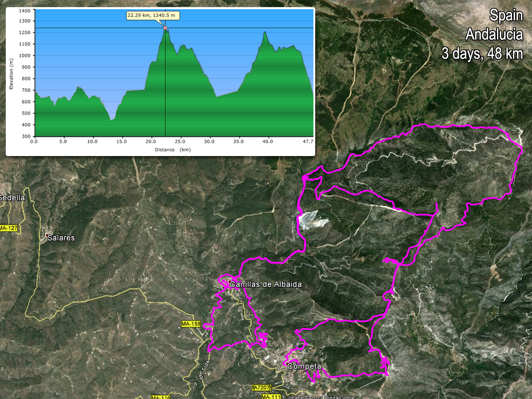Click the MA-158 road shield
This screenshot has width=532, height=399.
[192, 324]
